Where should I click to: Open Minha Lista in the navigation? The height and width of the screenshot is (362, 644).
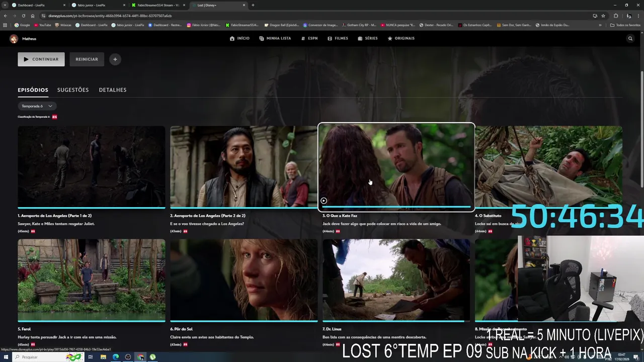(275, 38)
